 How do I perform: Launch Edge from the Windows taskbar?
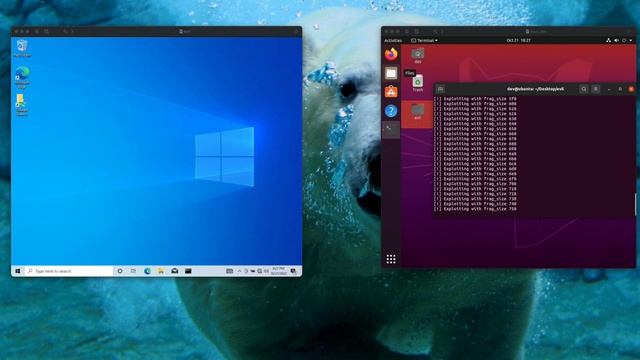pyautogui.click(x=147, y=271)
